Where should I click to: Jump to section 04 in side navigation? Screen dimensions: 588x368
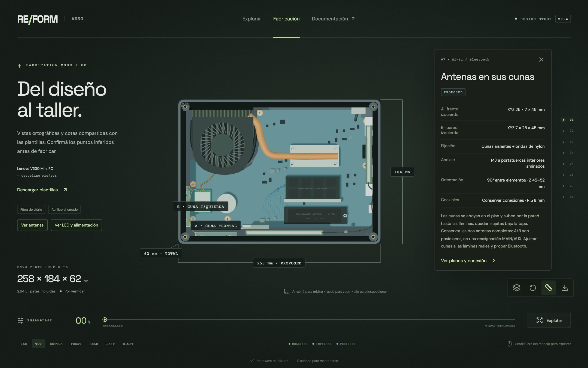click(568, 153)
